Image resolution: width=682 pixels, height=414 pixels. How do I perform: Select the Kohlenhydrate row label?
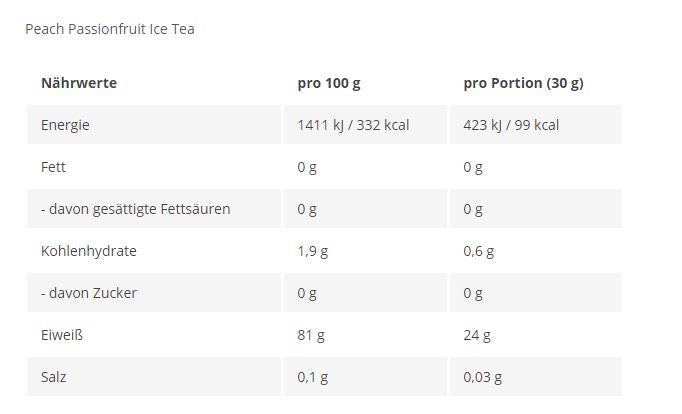89,251
